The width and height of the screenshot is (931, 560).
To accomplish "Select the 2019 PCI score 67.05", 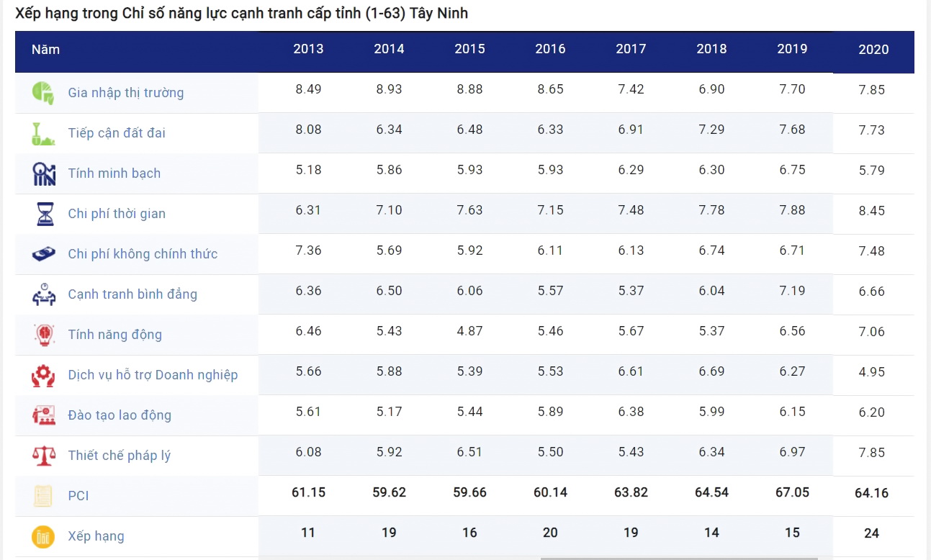I will click(x=792, y=492).
